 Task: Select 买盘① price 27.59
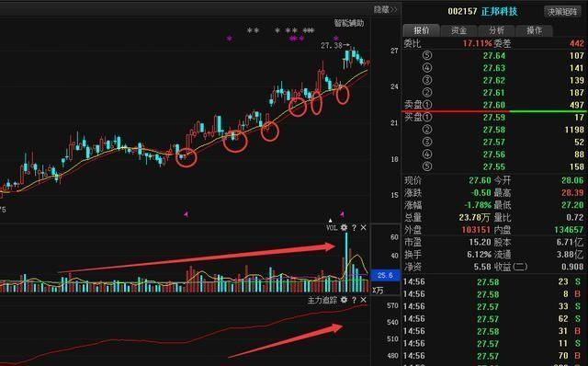[494, 118]
